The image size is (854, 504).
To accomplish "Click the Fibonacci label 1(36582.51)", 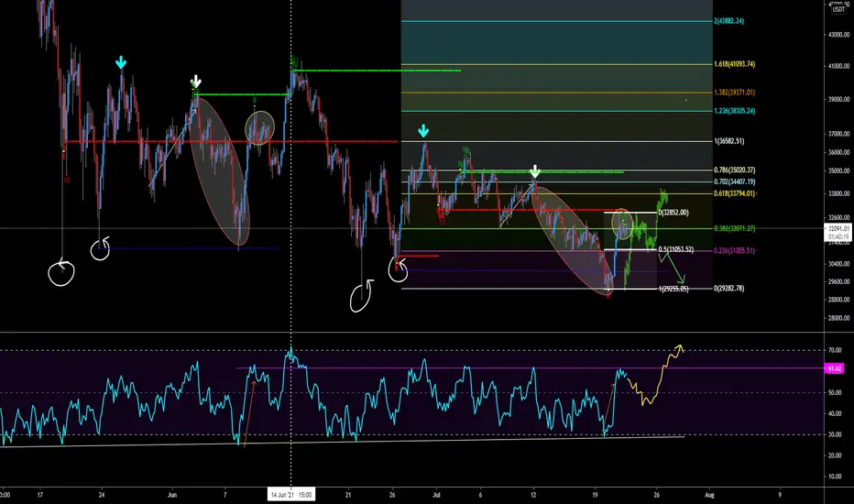I will click(728, 141).
